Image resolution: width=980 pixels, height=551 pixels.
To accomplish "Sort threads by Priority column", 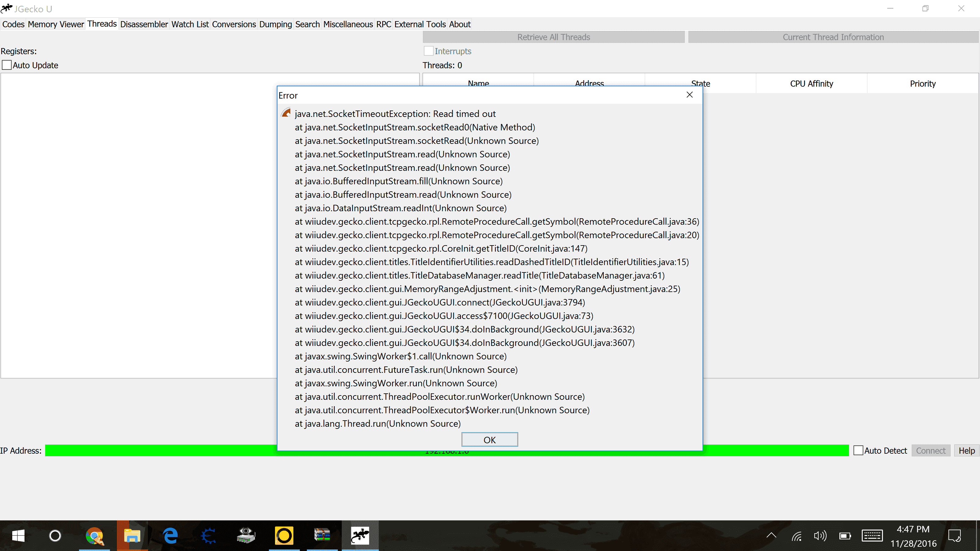I will click(922, 84).
